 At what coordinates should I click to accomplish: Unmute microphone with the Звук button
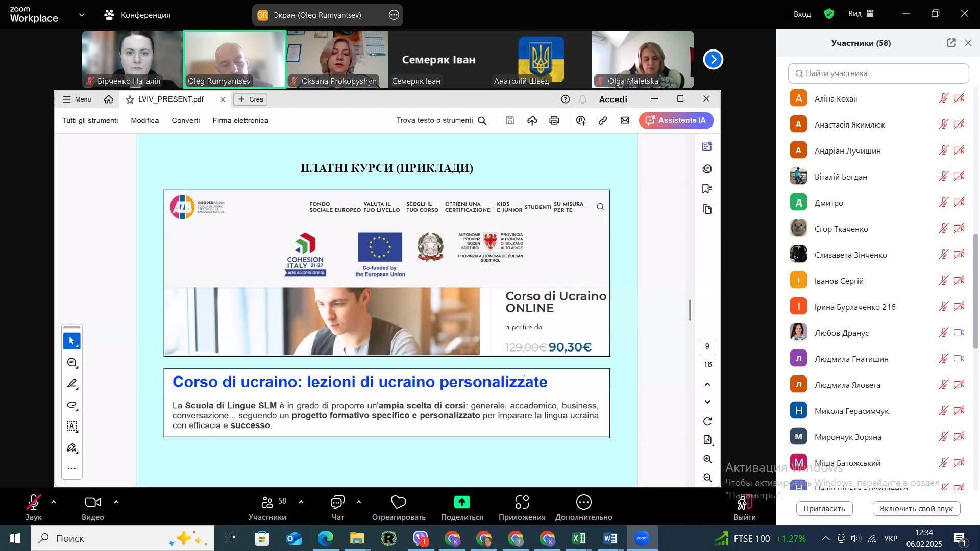coord(34,503)
